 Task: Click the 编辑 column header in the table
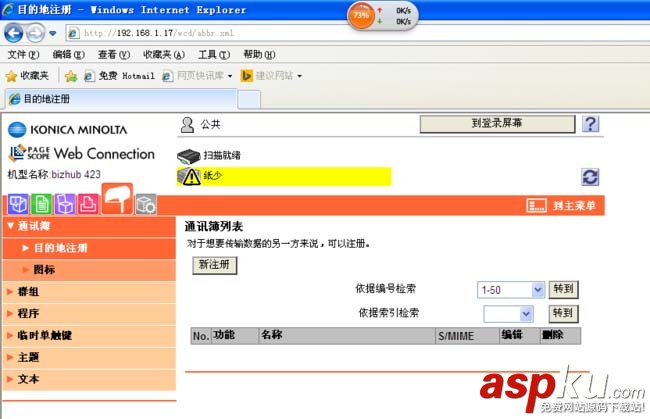pos(520,336)
